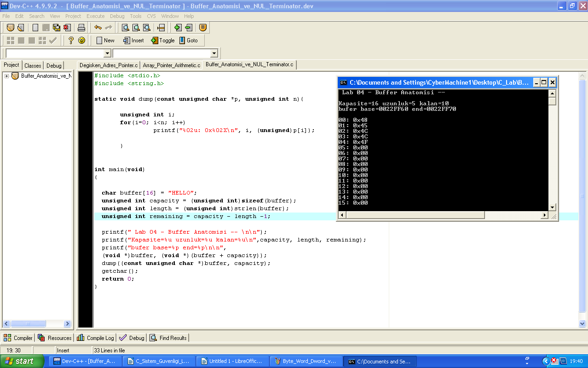Open the Window menu
588x368 pixels.
point(170,16)
